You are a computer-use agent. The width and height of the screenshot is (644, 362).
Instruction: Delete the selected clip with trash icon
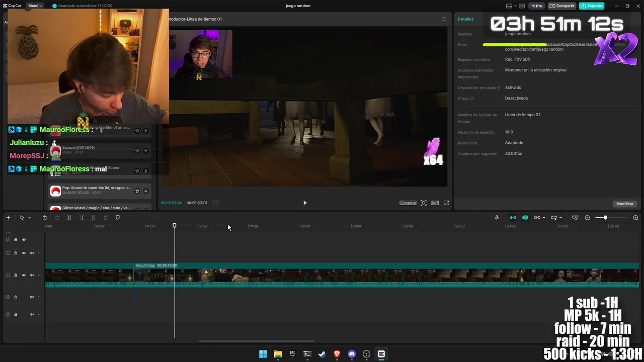pos(106,218)
